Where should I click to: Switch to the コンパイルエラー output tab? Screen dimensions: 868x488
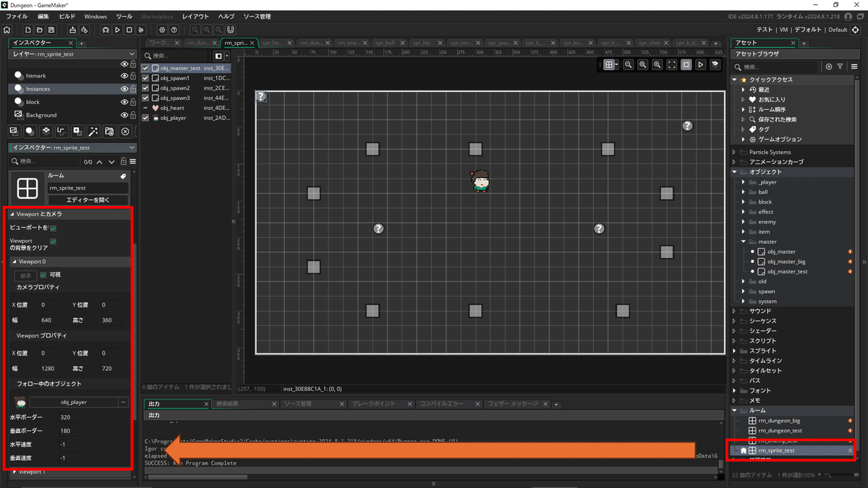pos(442,403)
